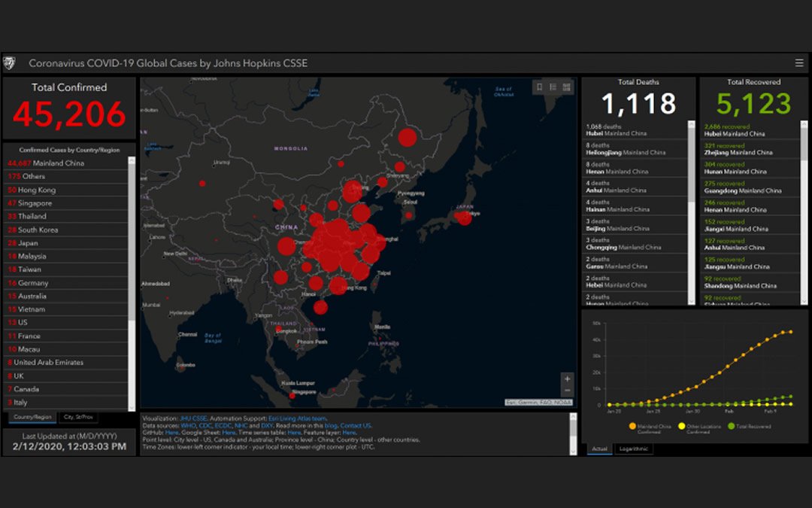Open the JHU CSSE link
This screenshot has height=508, width=812.
pyautogui.click(x=193, y=418)
